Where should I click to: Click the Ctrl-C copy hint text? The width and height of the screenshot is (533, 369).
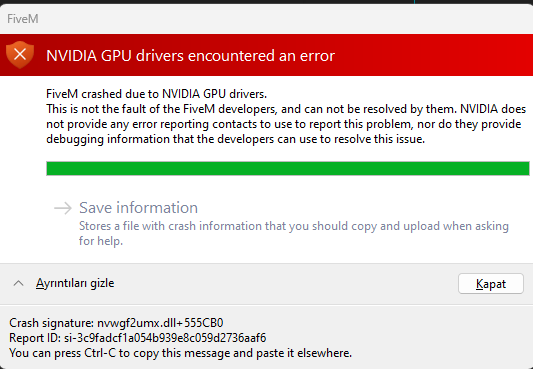[x=180, y=353]
